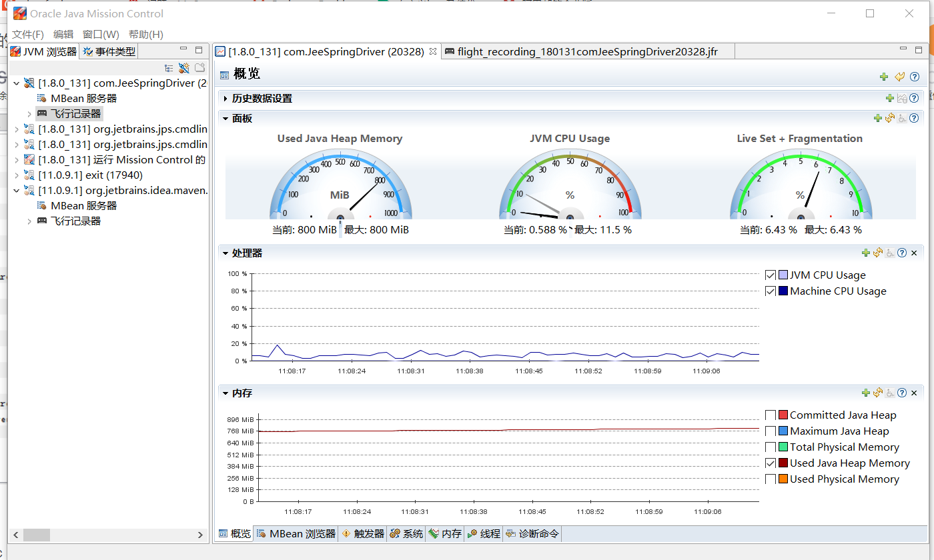Uncheck the Machine CPU Usage checkbox
934x560 pixels.
tap(771, 291)
